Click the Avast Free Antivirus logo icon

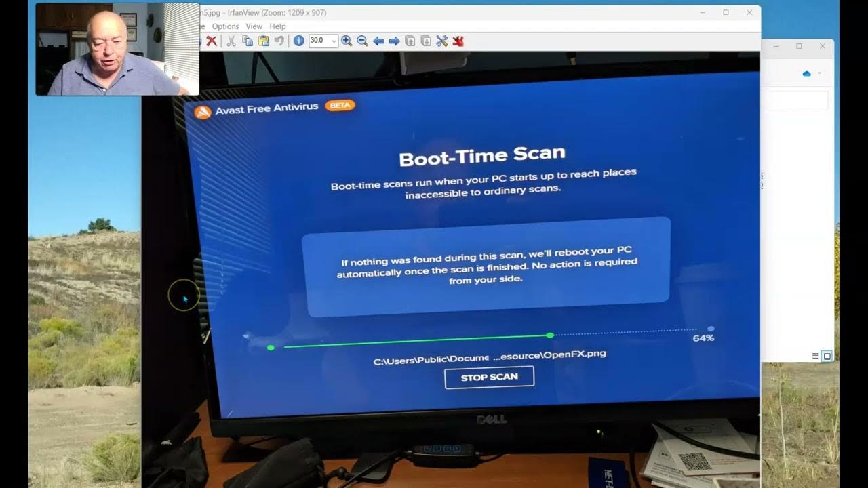(x=203, y=113)
